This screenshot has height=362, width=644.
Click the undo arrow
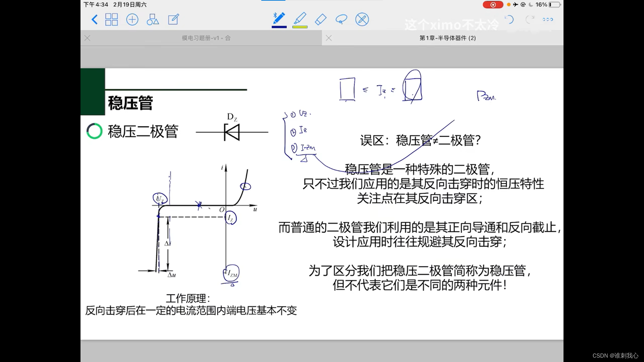point(509,19)
